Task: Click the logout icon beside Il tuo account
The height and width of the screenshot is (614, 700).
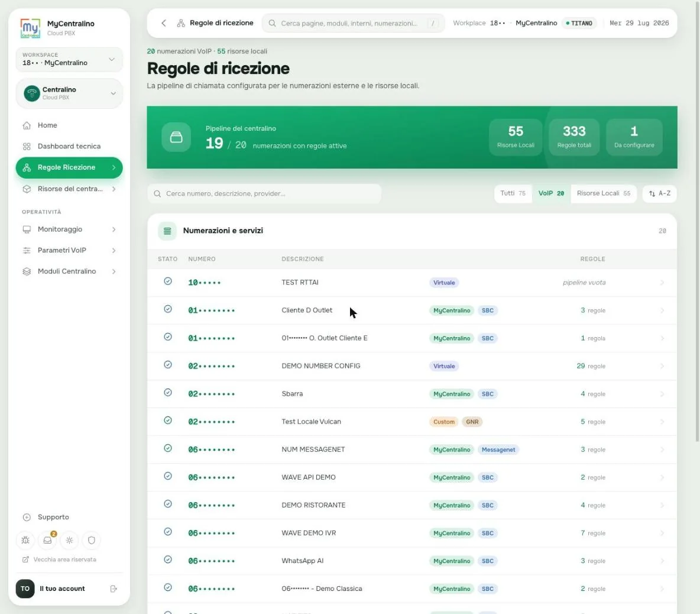Action: tap(114, 589)
